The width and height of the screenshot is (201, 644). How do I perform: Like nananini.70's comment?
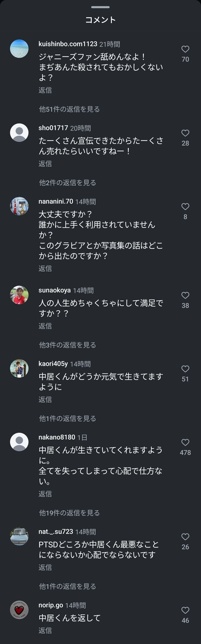pos(185,206)
